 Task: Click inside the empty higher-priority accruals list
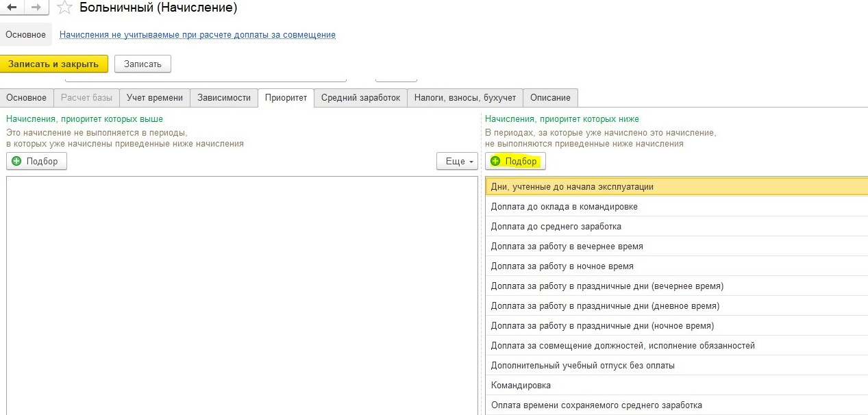coord(241,294)
